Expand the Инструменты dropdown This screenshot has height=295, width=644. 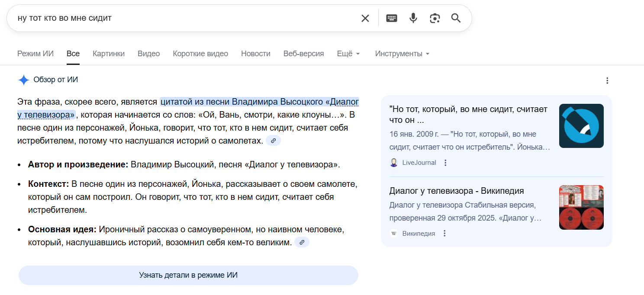point(402,54)
